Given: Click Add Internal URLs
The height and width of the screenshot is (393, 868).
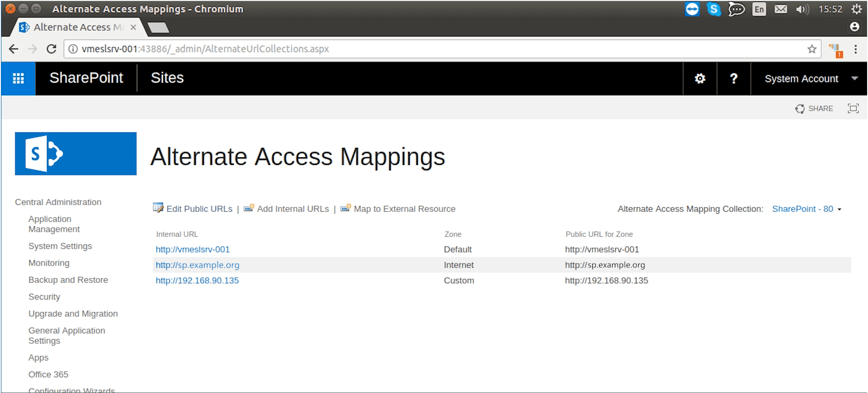Looking at the screenshot, I should [293, 209].
